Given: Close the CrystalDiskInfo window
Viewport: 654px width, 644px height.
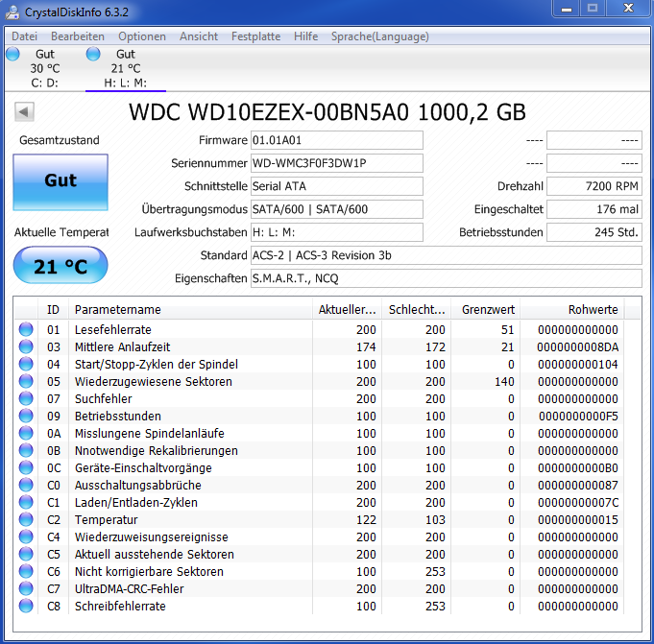Looking at the screenshot, I should [628, 9].
